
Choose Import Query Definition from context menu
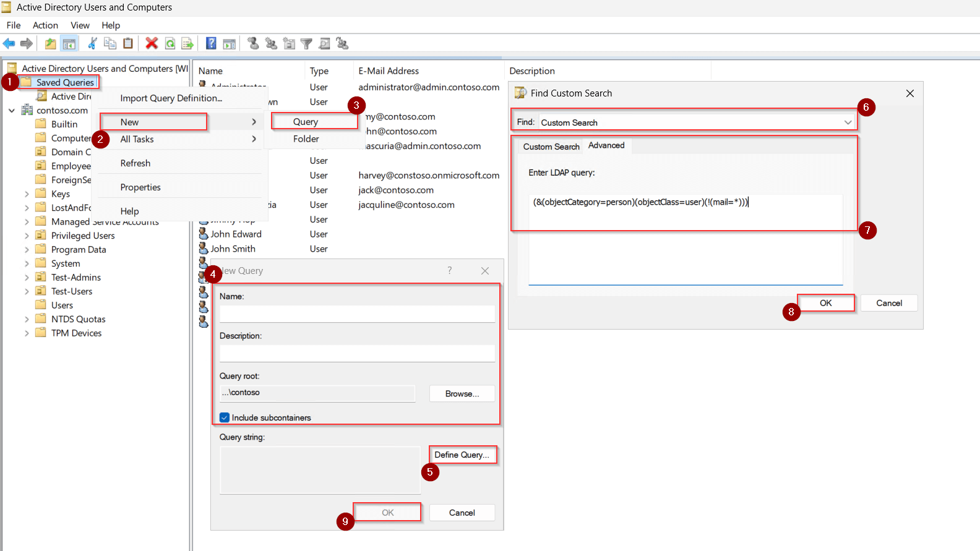tap(171, 98)
